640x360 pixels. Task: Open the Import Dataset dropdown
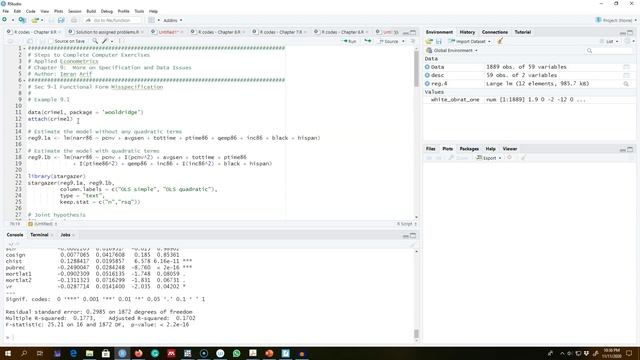(x=469, y=41)
